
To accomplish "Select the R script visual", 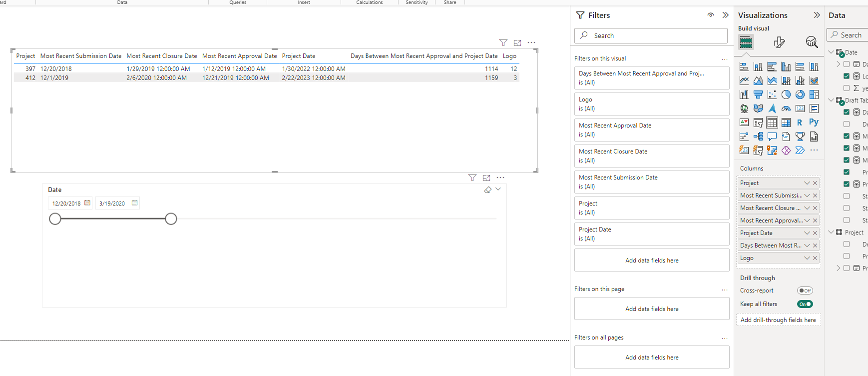I will click(x=800, y=122).
